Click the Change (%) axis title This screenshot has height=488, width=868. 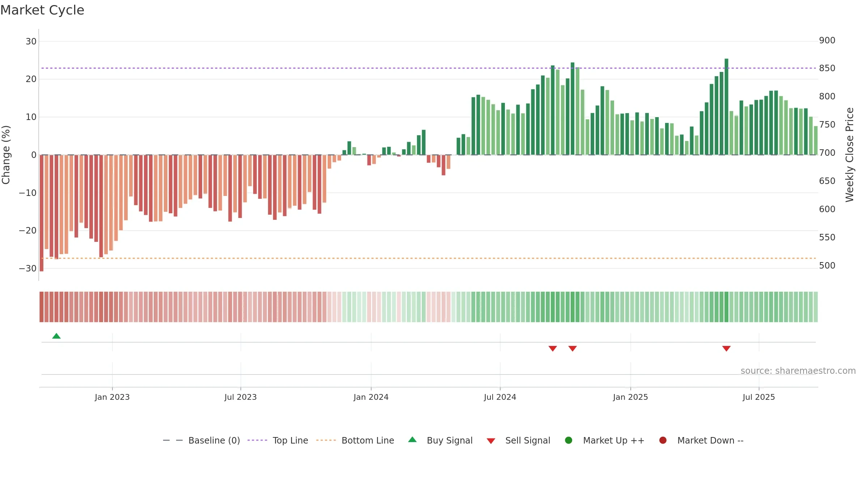(x=6, y=155)
